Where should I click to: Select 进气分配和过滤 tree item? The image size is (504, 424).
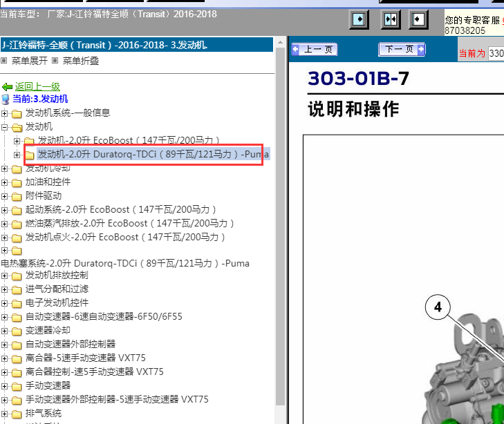coord(57,289)
